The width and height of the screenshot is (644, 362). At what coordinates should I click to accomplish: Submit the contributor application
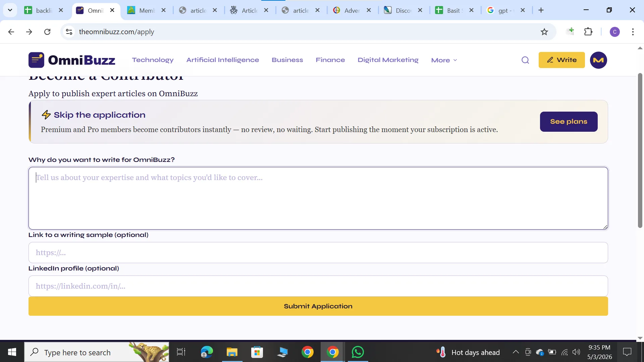318,306
